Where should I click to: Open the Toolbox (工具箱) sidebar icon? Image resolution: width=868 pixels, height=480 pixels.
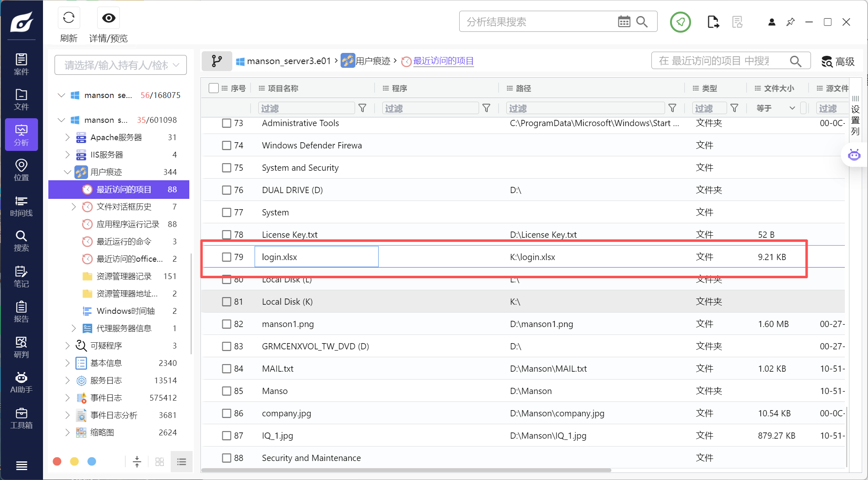pyautogui.click(x=21, y=418)
